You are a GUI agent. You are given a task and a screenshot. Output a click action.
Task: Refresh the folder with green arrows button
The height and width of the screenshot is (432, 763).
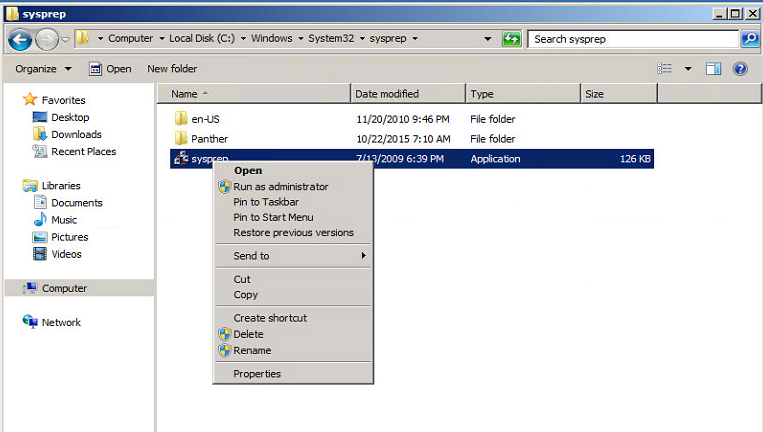coord(511,39)
